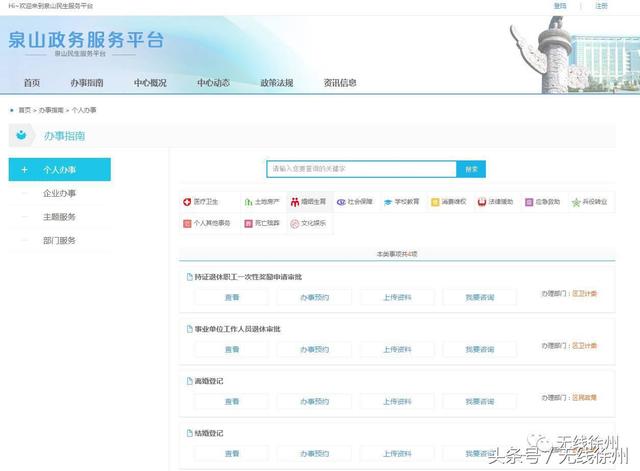The image size is (640, 471).
Task: Go to 首页 in the main navigation
Action: coord(32,83)
